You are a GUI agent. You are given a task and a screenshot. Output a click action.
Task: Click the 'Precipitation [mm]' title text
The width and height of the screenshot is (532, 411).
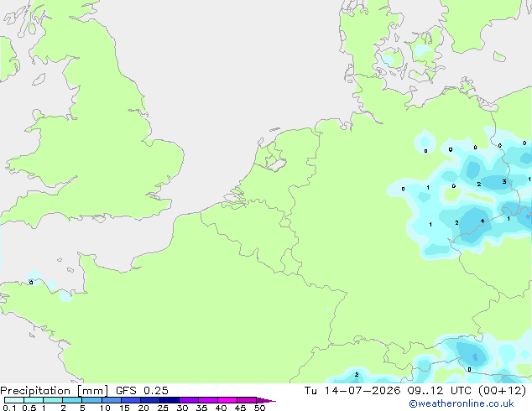tap(54, 391)
